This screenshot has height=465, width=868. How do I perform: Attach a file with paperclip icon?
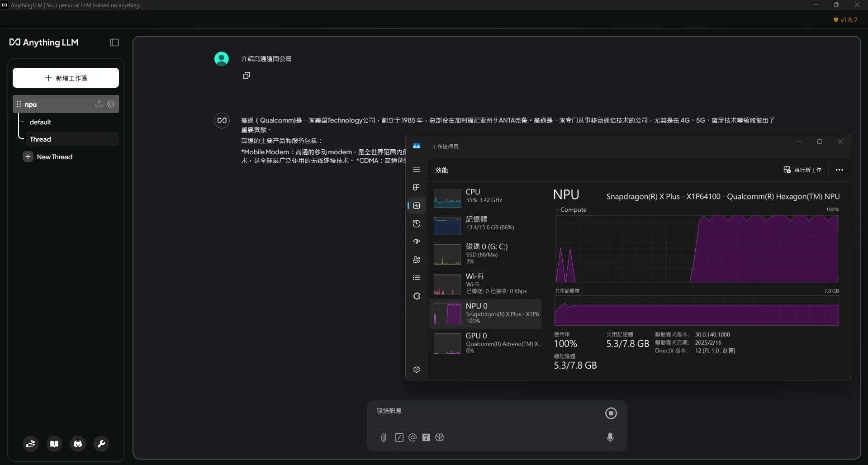[x=384, y=437]
